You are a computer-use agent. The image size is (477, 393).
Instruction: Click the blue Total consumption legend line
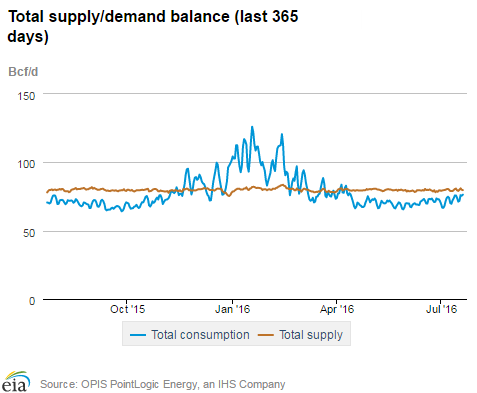[138, 335]
